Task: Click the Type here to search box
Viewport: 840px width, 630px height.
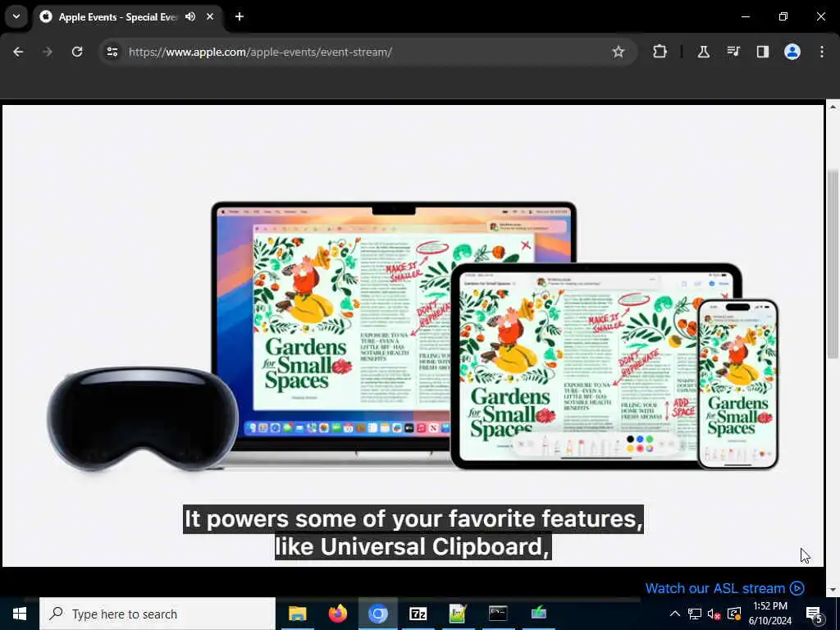Action: [x=157, y=614]
